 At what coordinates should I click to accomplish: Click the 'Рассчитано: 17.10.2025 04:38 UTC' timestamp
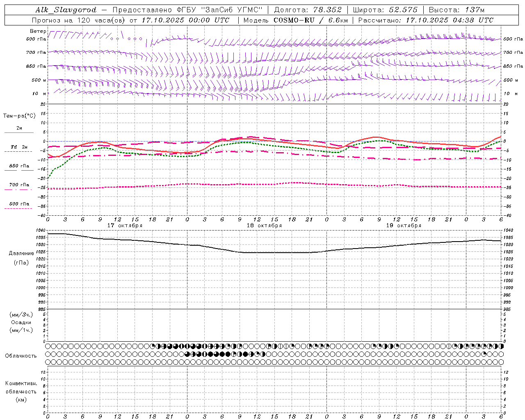click(426, 20)
